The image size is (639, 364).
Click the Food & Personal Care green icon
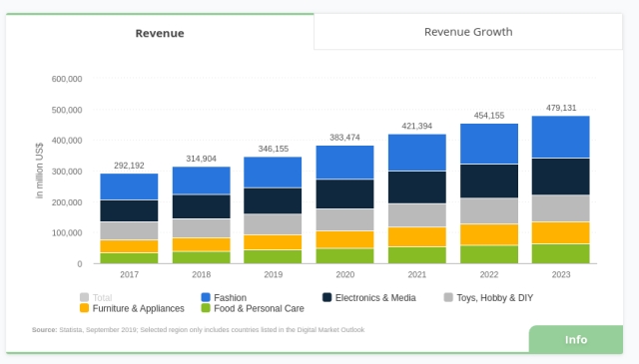(x=206, y=308)
